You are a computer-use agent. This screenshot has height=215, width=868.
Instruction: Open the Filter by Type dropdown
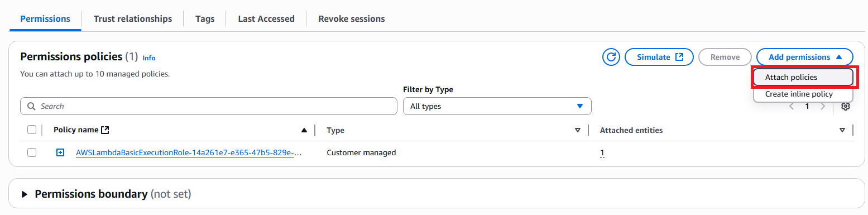pyautogui.click(x=497, y=106)
